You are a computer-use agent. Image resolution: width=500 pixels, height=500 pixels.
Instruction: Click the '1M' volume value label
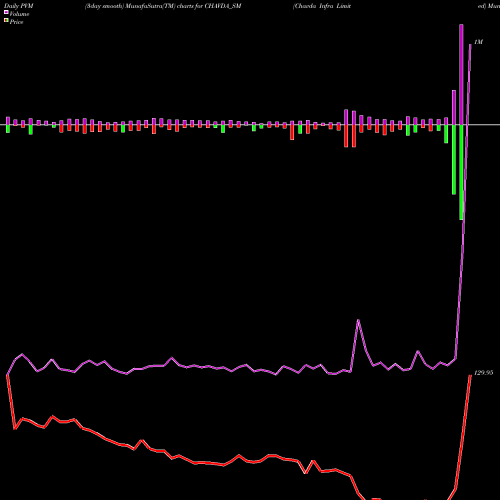(x=478, y=42)
